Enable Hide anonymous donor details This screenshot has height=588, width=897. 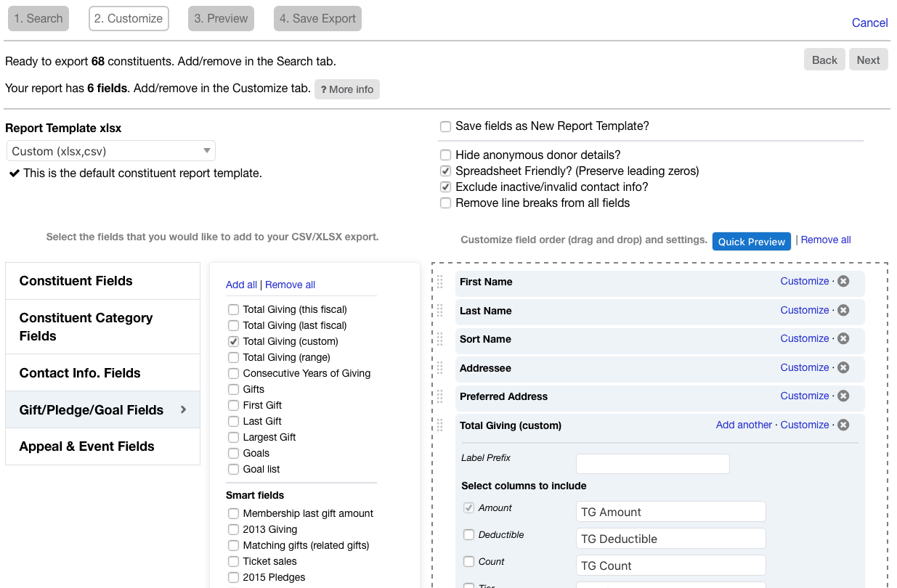point(445,155)
